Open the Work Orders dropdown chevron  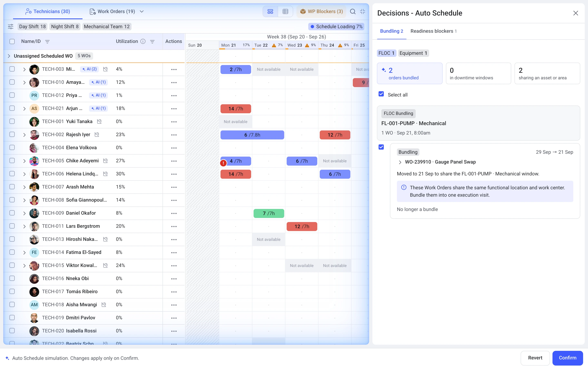[x=142, y=11]
